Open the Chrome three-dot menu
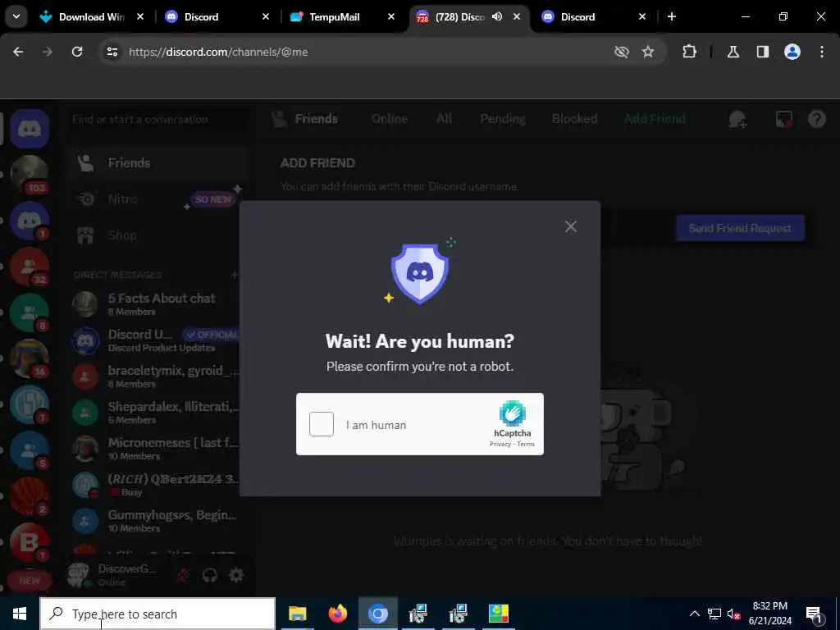 [x=822, y=52]
